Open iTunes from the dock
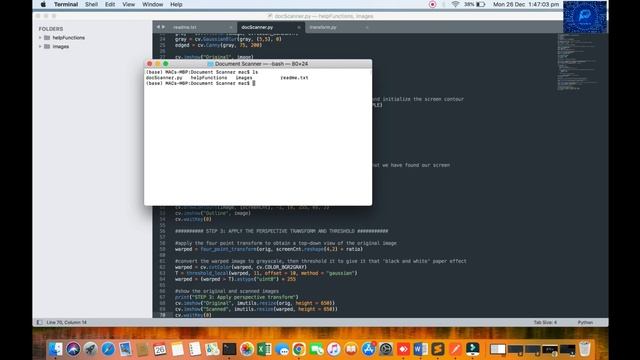This screenshot has width=640, height=360. click(333, 349)
